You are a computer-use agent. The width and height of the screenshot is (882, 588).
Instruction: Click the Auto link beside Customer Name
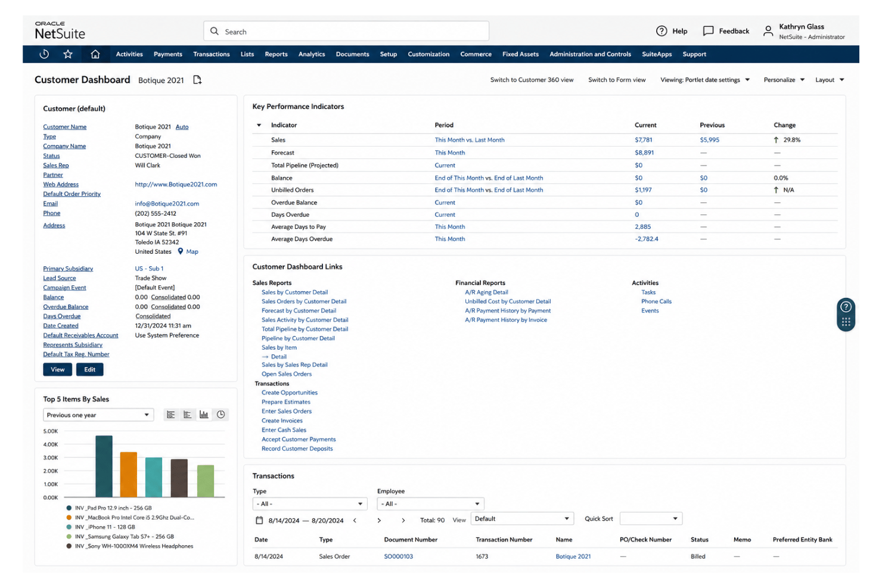tap(182, 127)
